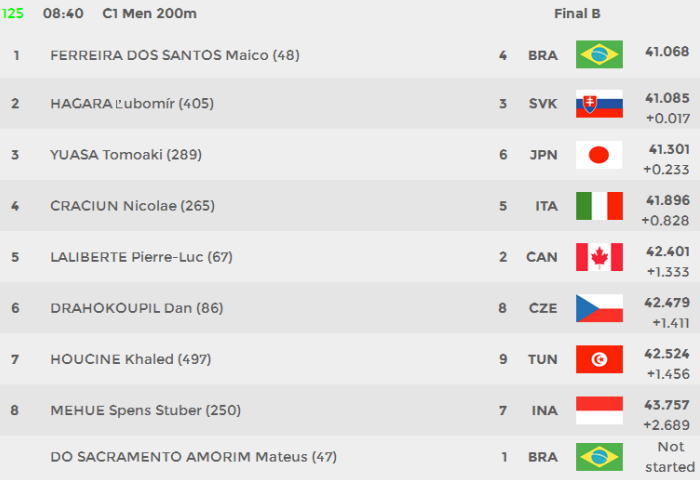Select LALIBERTE Pierre-Luc name
The width and height of the screenshot is (700, 480).
141,257
